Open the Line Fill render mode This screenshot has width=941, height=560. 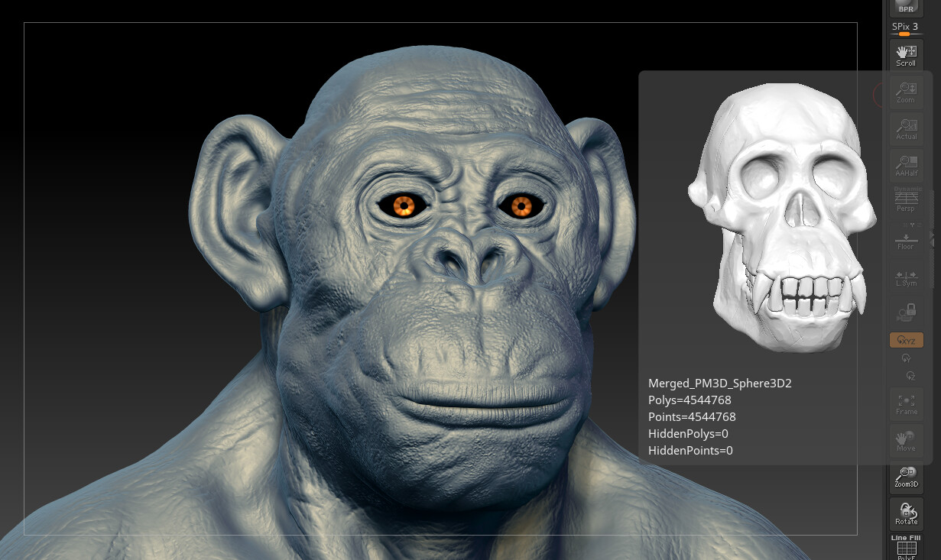tap(905, 538)
